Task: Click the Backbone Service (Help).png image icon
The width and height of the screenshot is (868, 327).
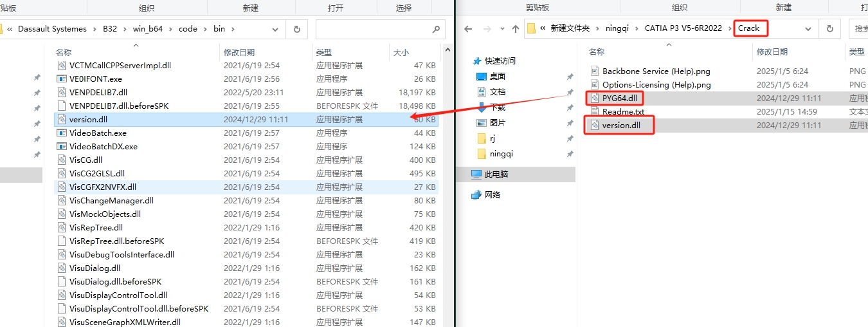Action: 595,71
